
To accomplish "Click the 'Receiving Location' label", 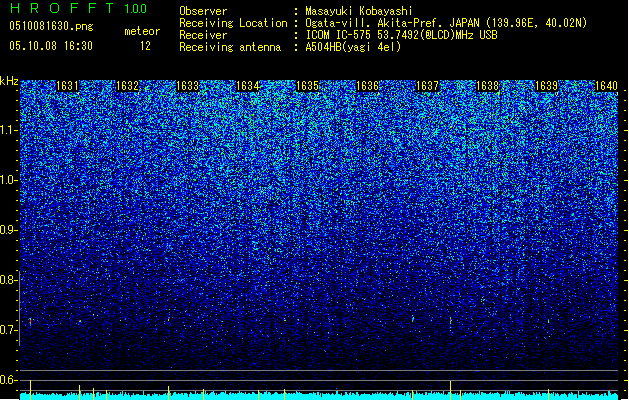I will coord(233,23).
